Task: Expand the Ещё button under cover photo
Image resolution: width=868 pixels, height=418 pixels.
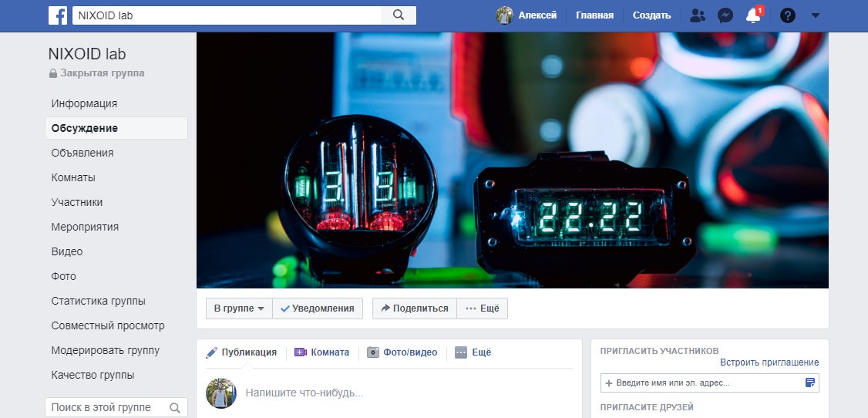Action: coord(483,308)
